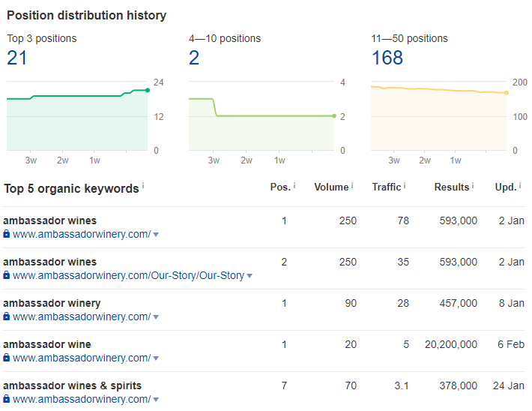This screenshot has width=532, height=411.
Task: Click the 1w tick on 4—10 positions chart
Action: point(279,160)
